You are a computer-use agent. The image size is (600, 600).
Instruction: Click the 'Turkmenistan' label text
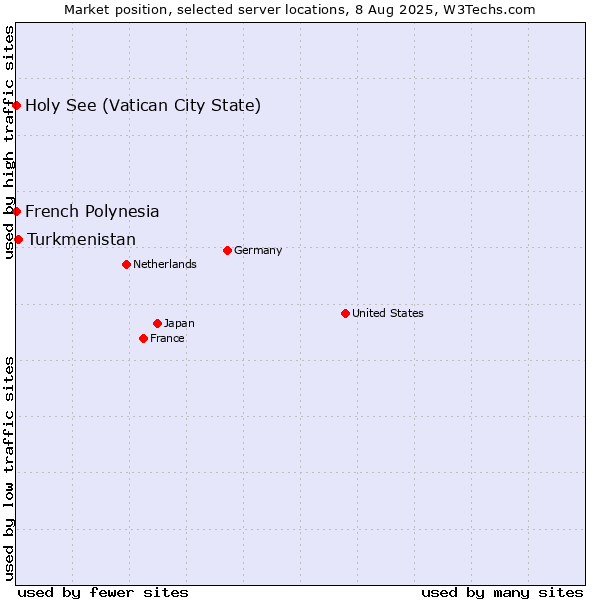[82, 240]
